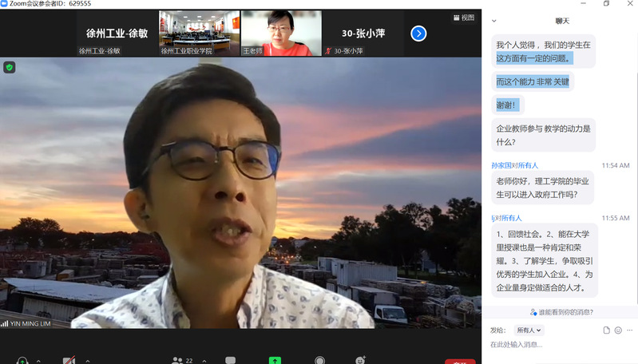Open the participants list icon
Viewport: 638px width, 364px height.
177,360
